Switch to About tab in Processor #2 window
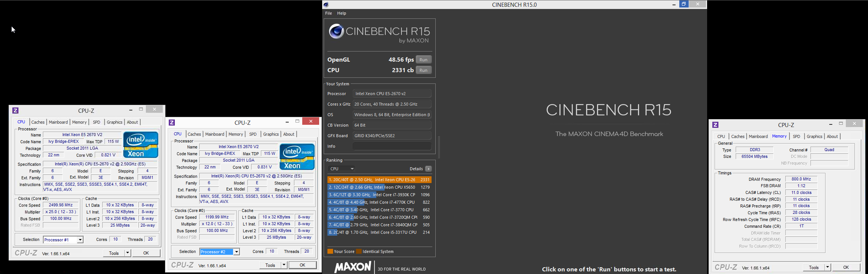 [289, 134]
